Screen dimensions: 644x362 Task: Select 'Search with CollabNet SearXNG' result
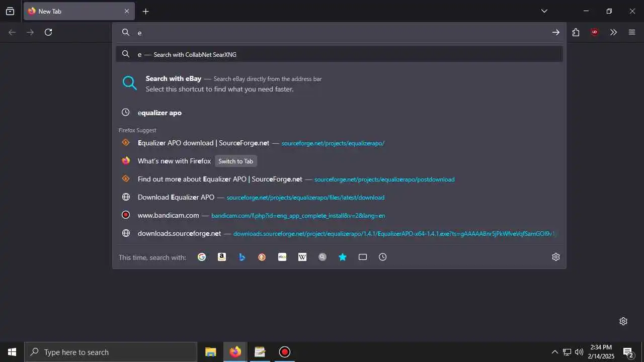point(339,54)
